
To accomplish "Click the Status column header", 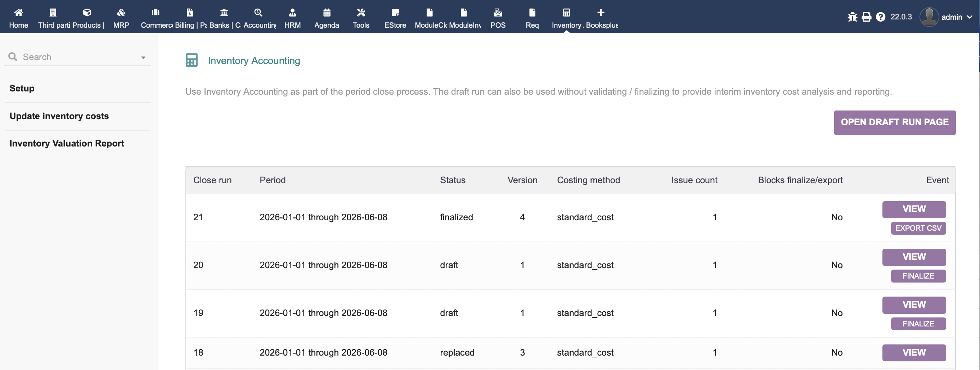I will coord(453,180).
